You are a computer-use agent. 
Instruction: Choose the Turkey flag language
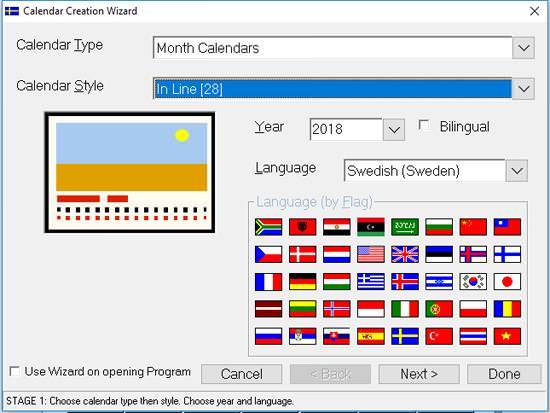(439, 336)
